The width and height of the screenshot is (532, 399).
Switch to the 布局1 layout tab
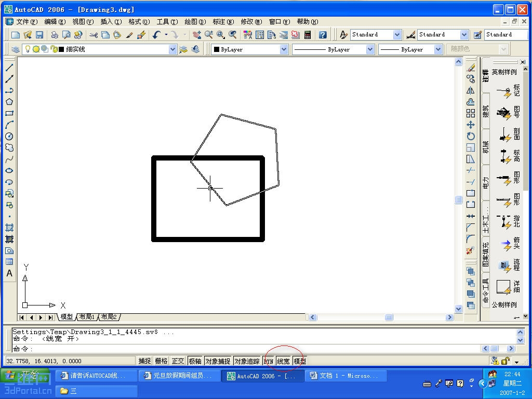(87, 317)
